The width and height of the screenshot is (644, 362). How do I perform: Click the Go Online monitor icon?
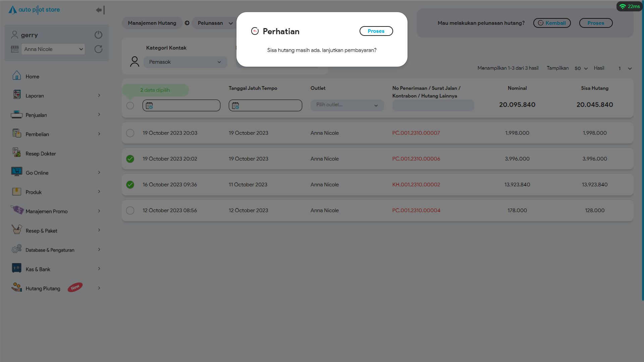[16, 172]
